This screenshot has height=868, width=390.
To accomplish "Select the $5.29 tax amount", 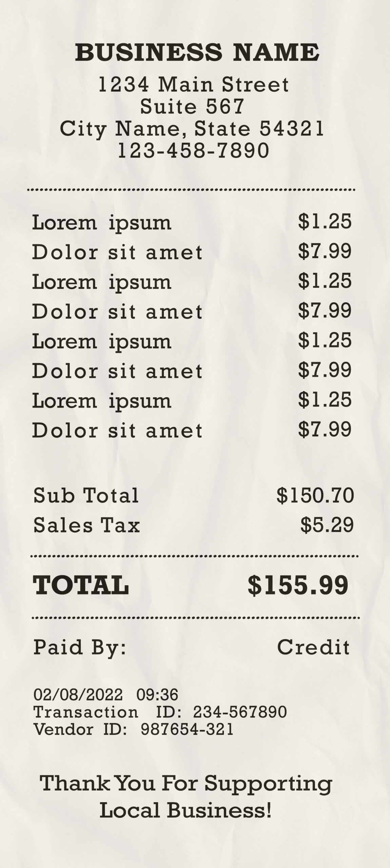I will pyautogui.click(x=327, y=525).
